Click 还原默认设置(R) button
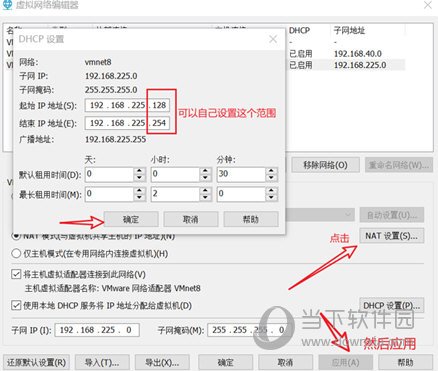 pyautogui.click(x=36, y=362)
